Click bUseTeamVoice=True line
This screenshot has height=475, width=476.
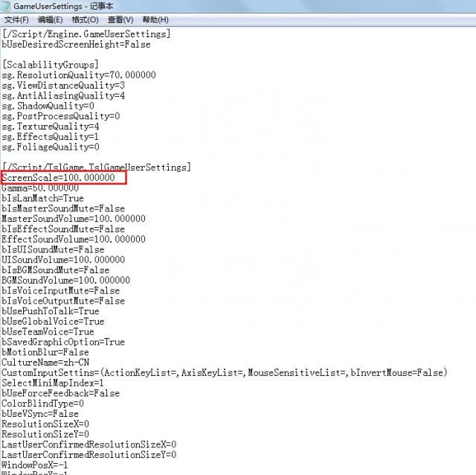click(48, 332)
